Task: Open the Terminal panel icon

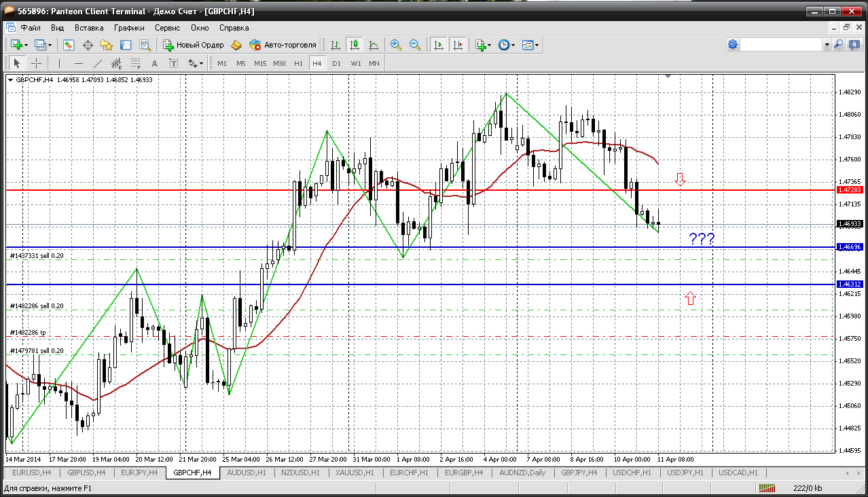Action: (x=126, y=45)
